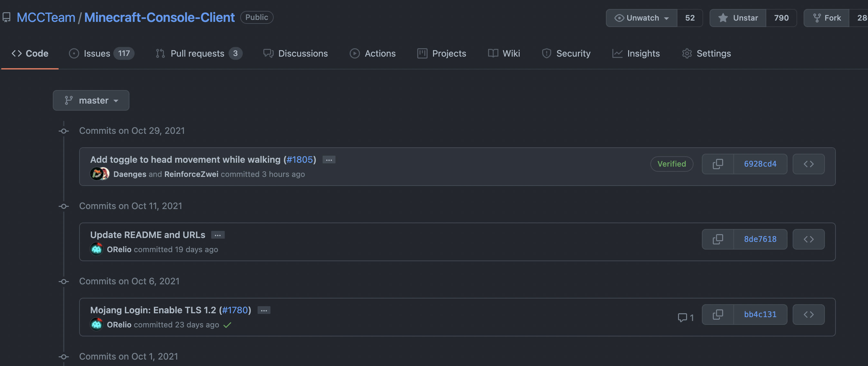Browse repository at commit bb4c131
868x366 pixels.
click(808, 315)
